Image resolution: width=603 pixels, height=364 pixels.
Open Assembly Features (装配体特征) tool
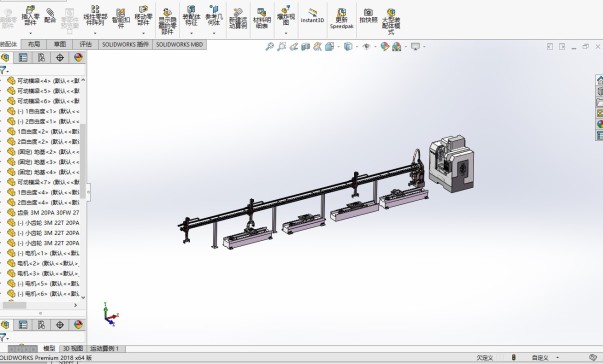[x=191, y=16]
